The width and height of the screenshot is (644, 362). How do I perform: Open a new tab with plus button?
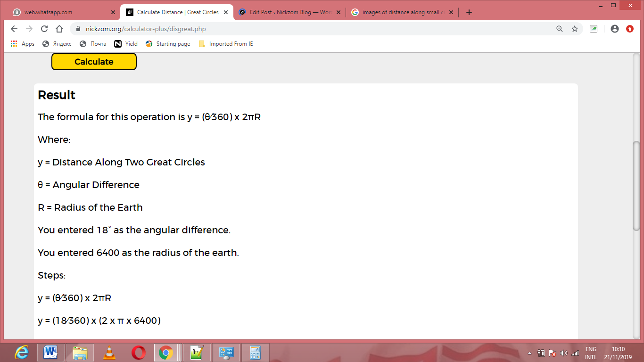[x=469, y=12]
